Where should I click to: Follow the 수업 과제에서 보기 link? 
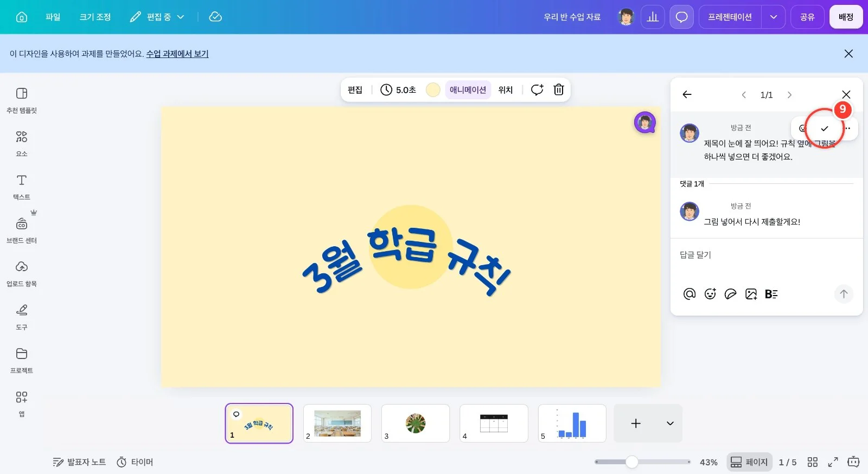177,54
